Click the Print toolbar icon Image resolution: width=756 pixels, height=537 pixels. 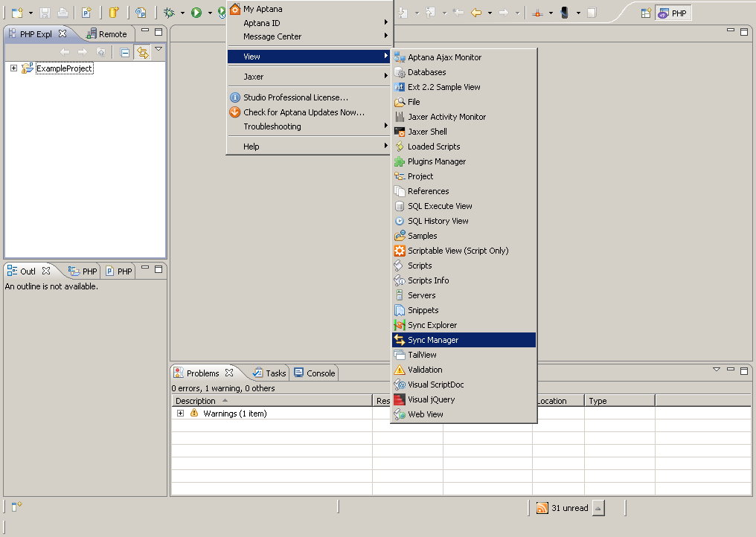63,13
